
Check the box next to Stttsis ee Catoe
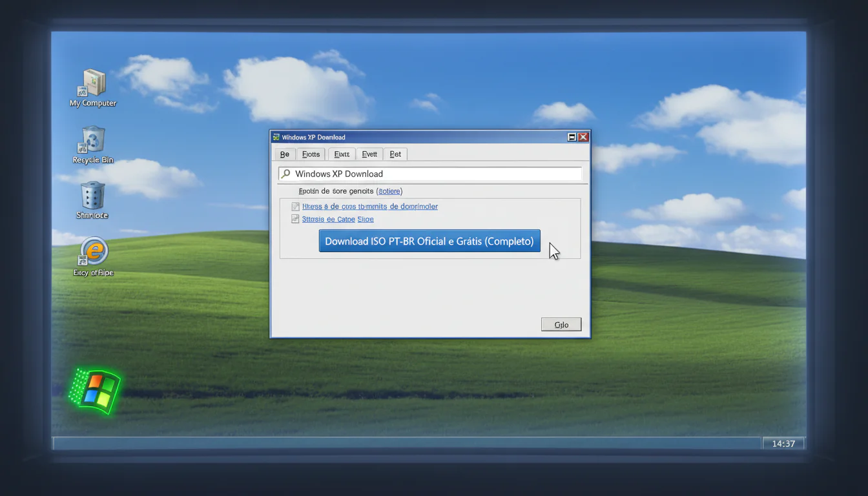pyautogui.click(x=295, y=219)
